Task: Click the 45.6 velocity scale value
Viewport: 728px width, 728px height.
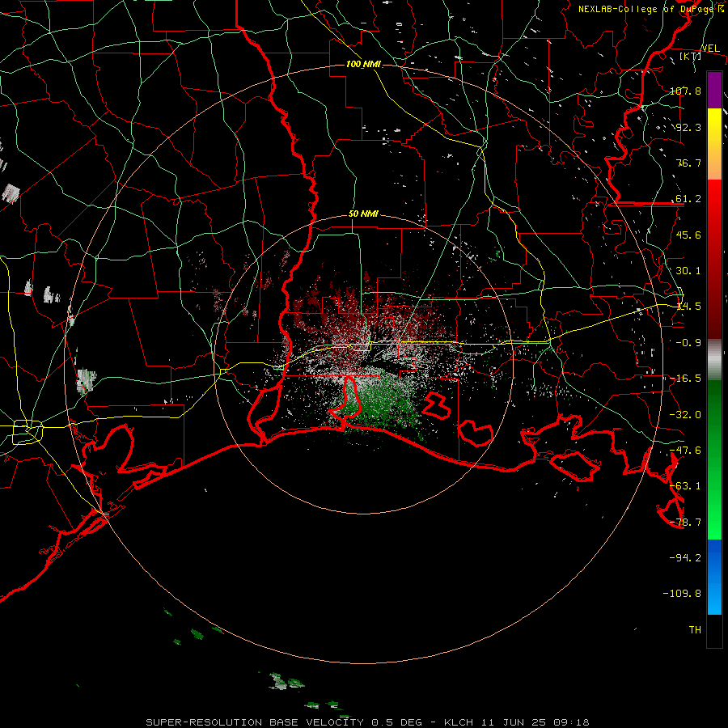Action: 688,235
